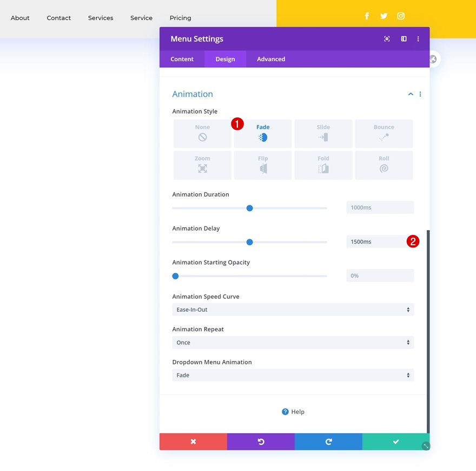Snap Menu Settings to sidebar columns icon
Viewport: 476px width, 471px height.
(404, 38)
